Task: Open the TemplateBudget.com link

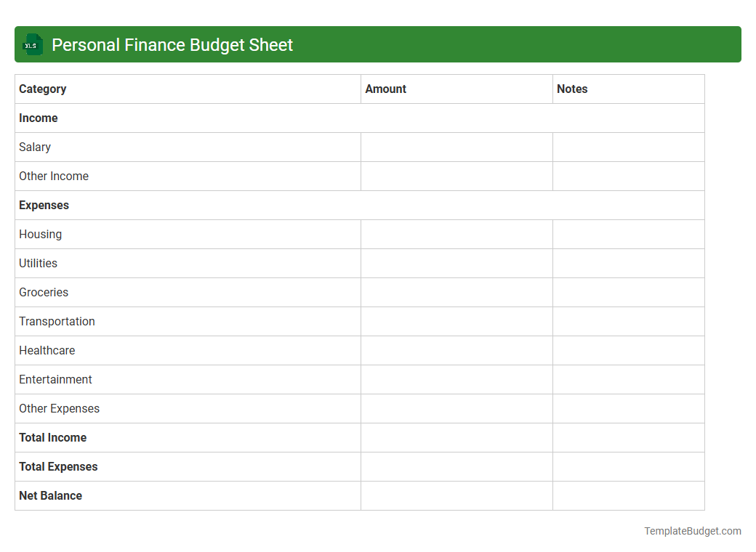Action: [691, 531]
